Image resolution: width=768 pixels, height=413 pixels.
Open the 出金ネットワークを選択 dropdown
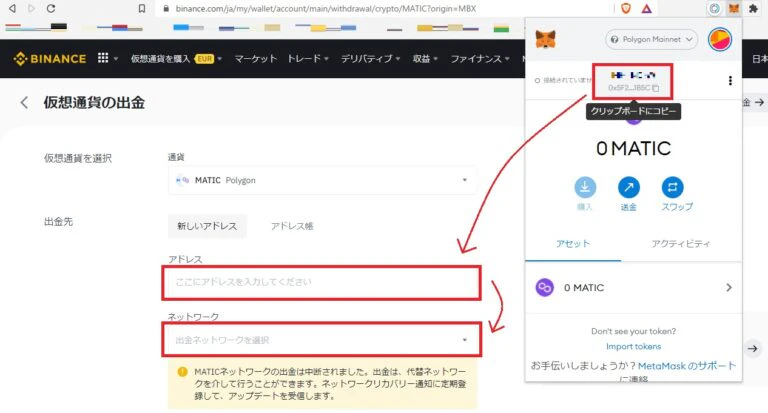[321, 340]
